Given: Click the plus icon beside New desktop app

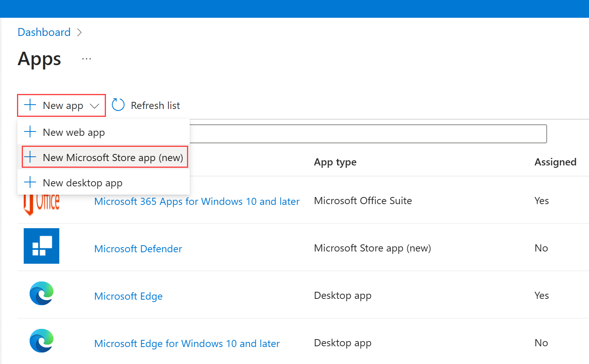Looking at the screenshot, I should 30,182.
